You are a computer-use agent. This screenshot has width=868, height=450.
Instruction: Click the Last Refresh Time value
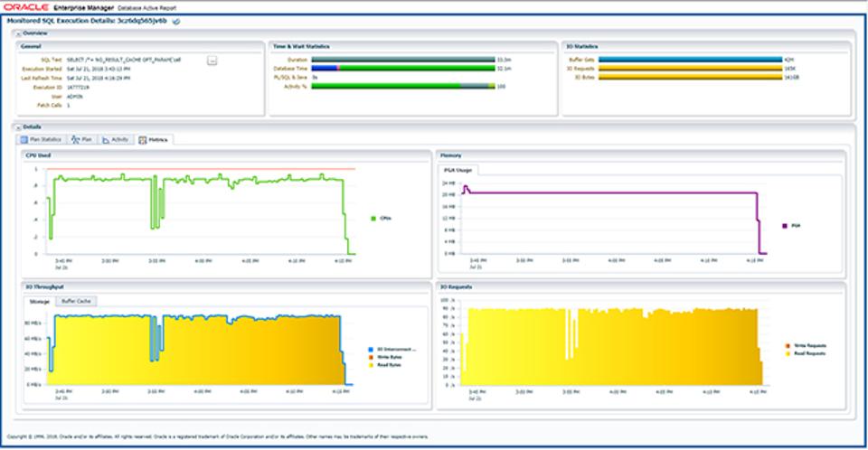99,79
